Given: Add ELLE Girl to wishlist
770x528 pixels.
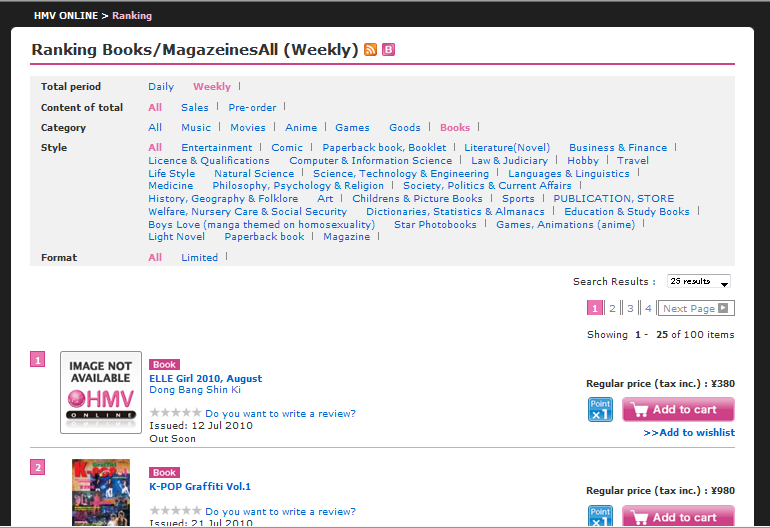Looking at the screenshot, I should pyautogui.click(x=689, y=433).
